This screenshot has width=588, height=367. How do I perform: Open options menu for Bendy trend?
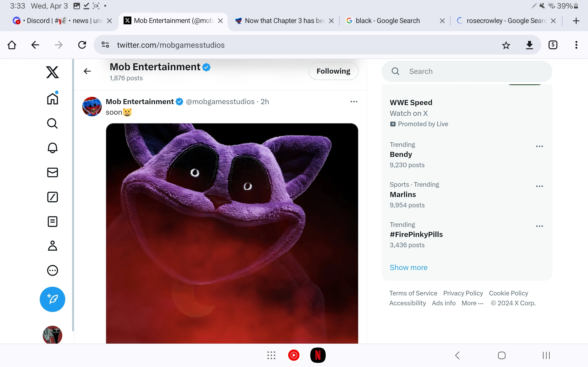click(x=539, y=146)
